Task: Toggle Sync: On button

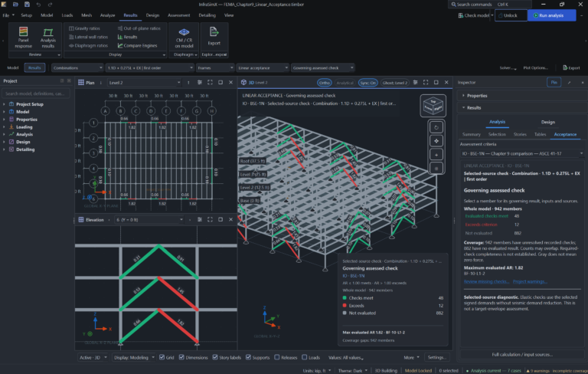Action: coord(367,83)
